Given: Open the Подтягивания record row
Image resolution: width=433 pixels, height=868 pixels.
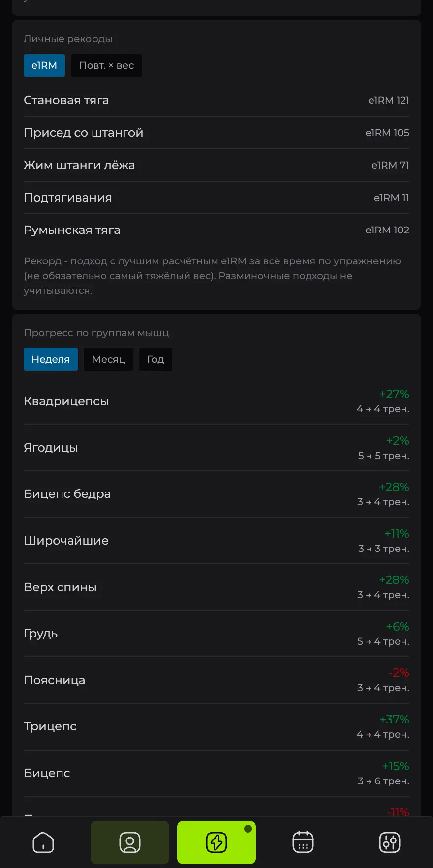Looking at the screenshot, I should tap(216, 198).
